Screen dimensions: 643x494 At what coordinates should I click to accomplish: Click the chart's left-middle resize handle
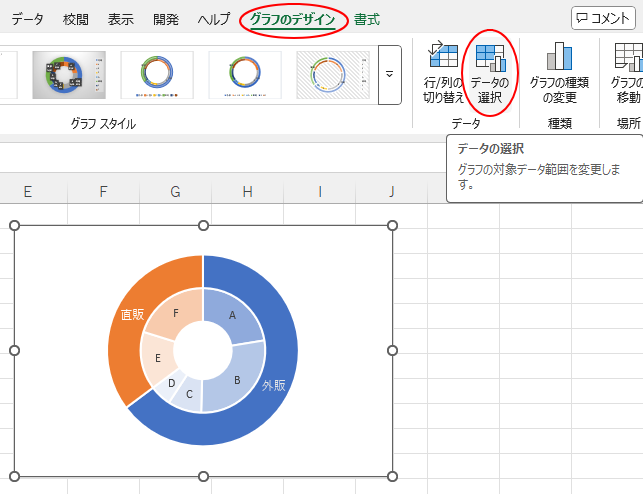[x=14, y=351]
